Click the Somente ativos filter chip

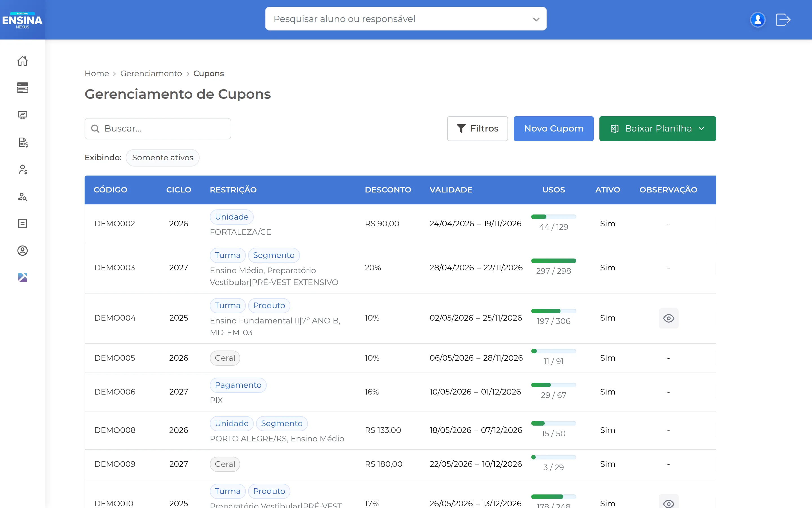(162, 157)
